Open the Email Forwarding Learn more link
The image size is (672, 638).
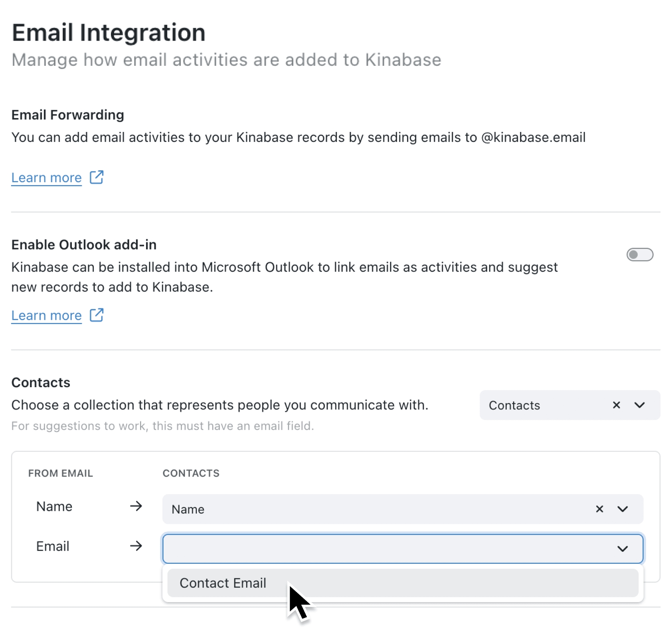click(46, 177)
